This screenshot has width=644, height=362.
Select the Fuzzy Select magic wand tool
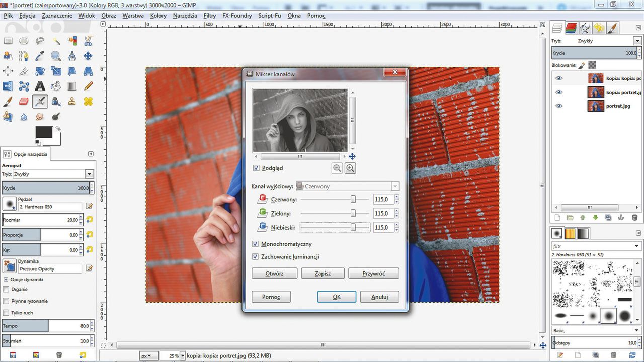56,41
